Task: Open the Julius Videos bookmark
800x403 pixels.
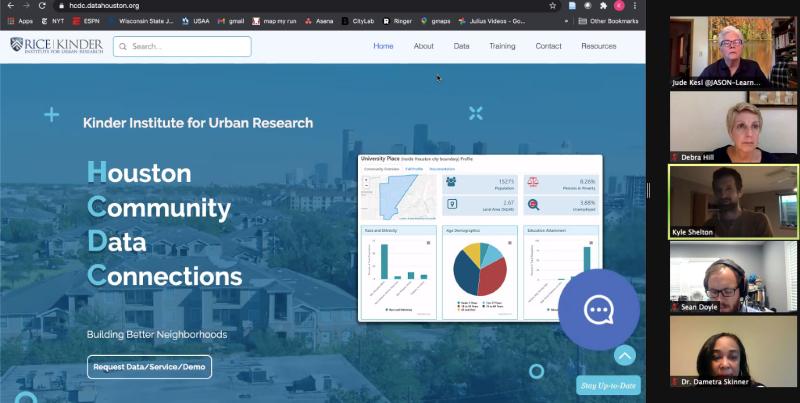Action: click(492, 21)
